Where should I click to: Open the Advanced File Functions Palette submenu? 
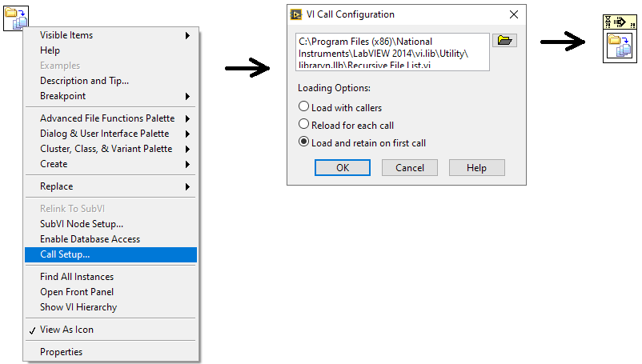click(x=110, y=118)
